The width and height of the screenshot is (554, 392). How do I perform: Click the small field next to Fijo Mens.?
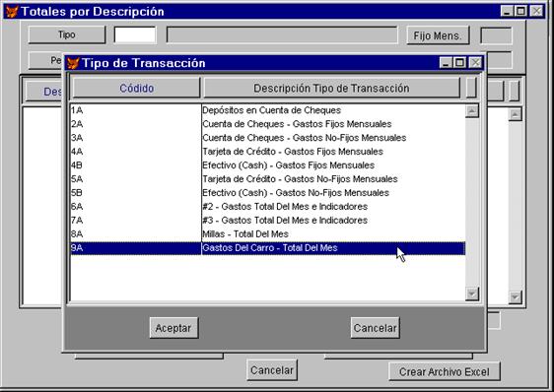(x=496, y=35)
